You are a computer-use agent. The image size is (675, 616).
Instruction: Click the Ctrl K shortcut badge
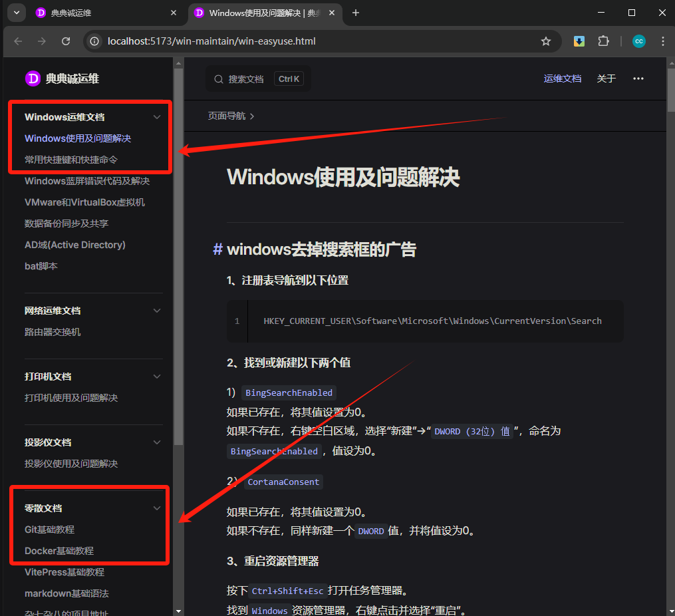(289, 78)
